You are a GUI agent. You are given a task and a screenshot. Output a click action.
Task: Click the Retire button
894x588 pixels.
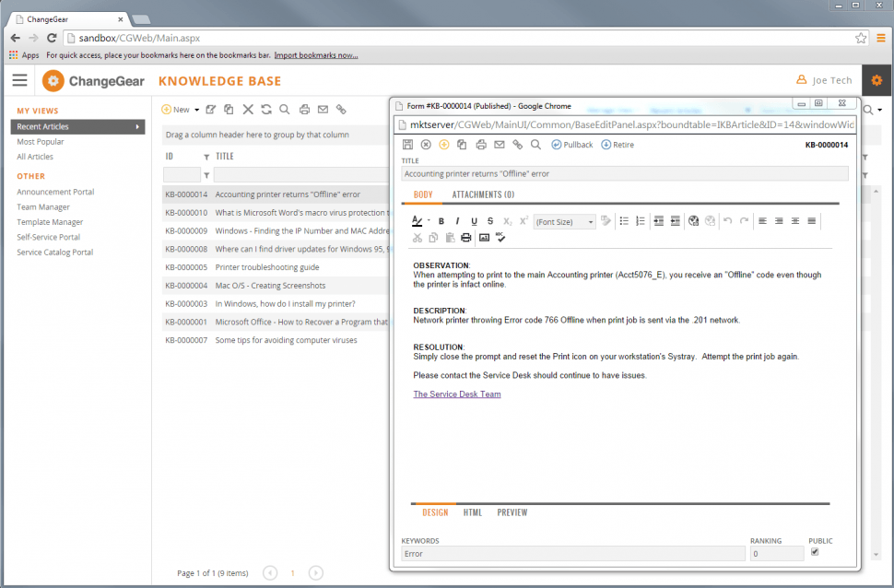(618, 145)
